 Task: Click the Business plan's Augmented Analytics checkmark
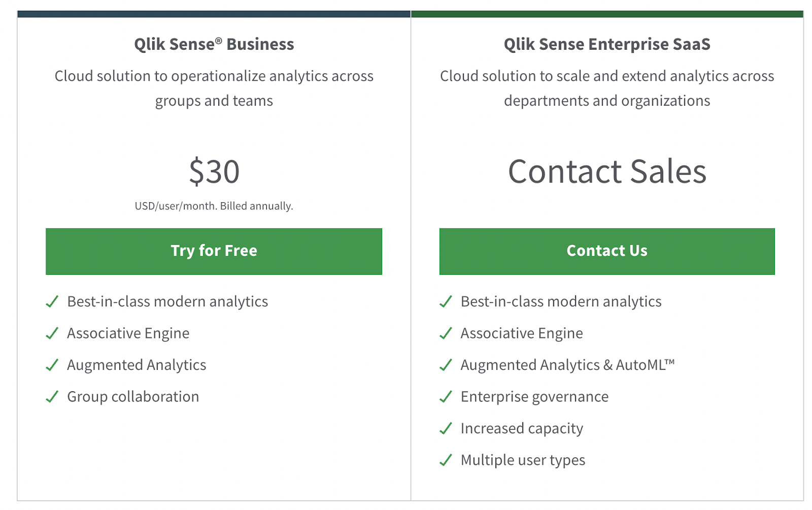52,365
